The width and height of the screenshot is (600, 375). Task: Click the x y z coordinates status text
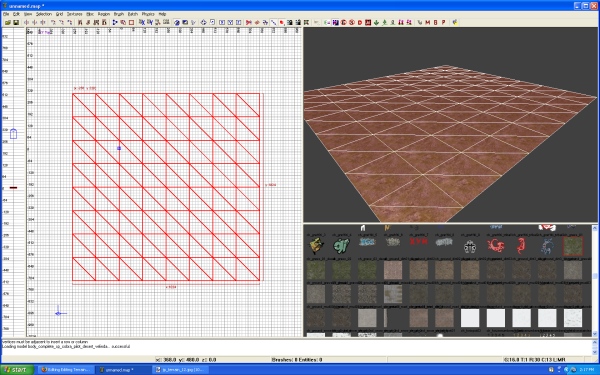pyautogui.click(x=186, y=360)
